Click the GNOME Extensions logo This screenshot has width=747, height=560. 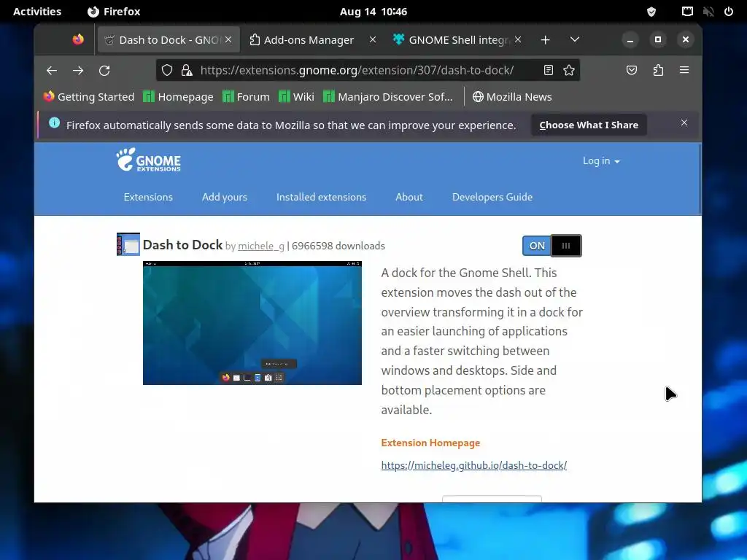[x=149, y=160]
